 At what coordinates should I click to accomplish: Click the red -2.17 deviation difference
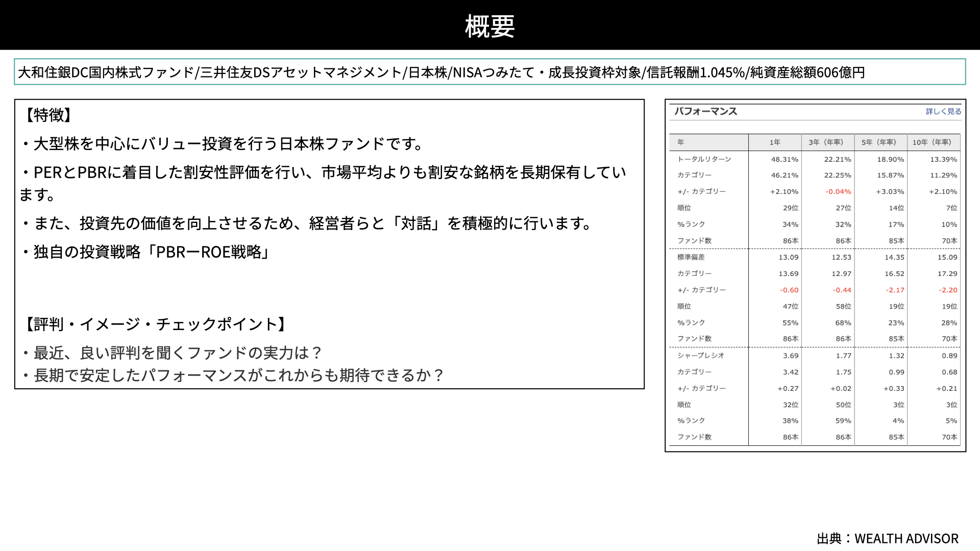[895, 290]
